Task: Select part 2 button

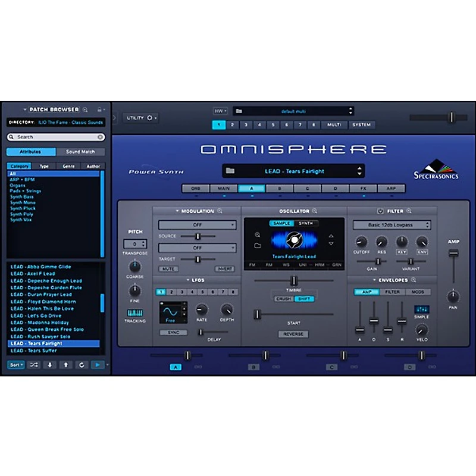Action: click(232, 125)
